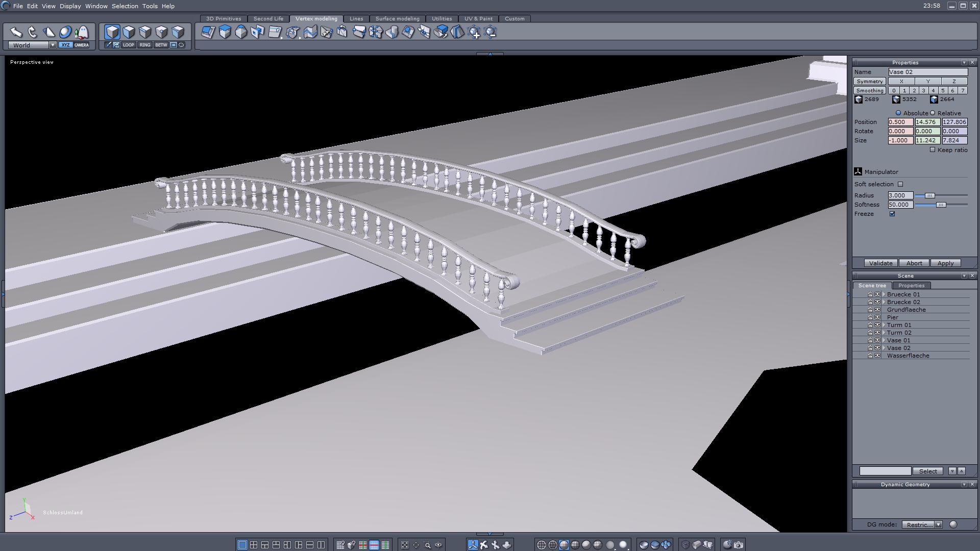This screenshot has width=980, height=551.
Task: Open the Selection menu
Action: (125, 6)
